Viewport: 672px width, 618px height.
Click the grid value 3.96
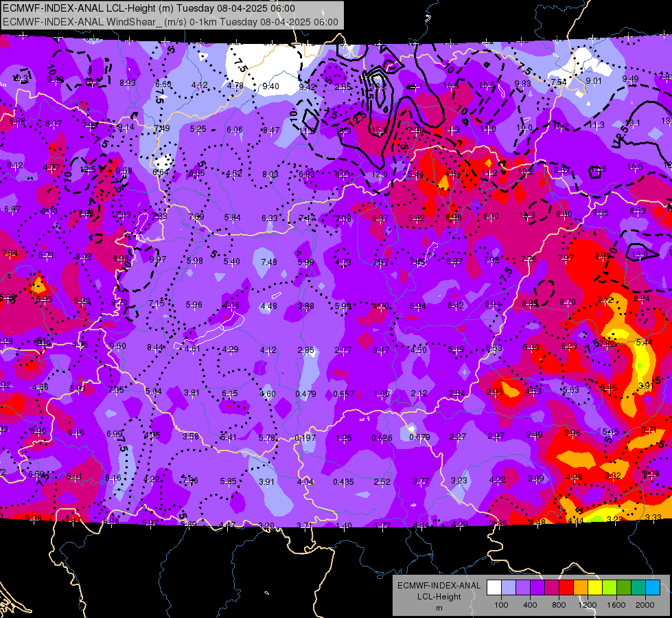[572, 433]
